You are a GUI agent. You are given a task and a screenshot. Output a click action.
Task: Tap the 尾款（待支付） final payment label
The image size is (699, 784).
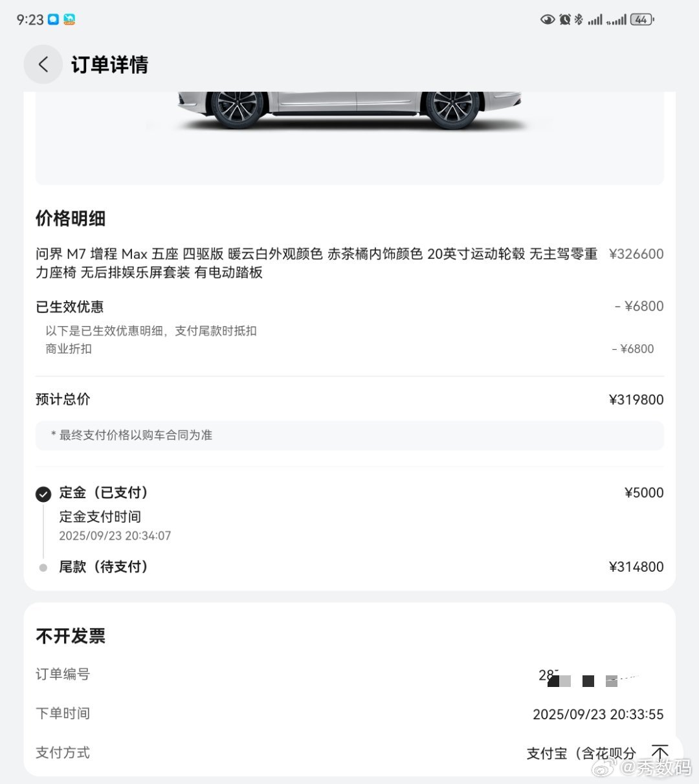pyautogui.click(x=104, y=567)
